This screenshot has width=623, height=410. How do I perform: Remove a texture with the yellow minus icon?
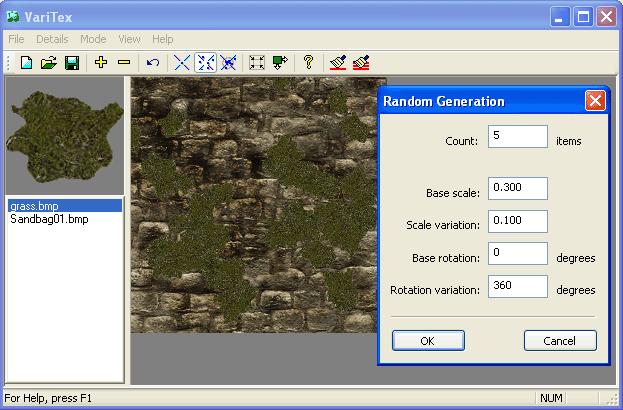tap(124, 63)
